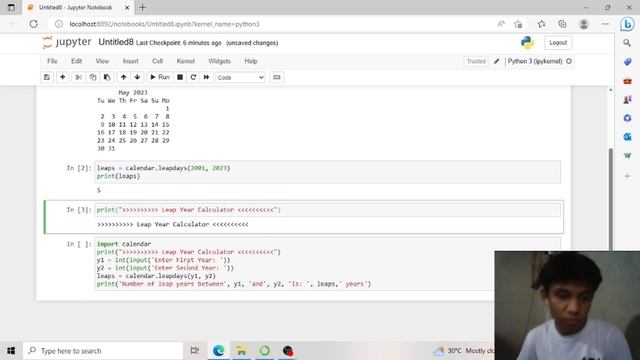Viewport: 640px width, 360px height.
Task: Cut selected cells with the scissors icon
Action: 78,77
